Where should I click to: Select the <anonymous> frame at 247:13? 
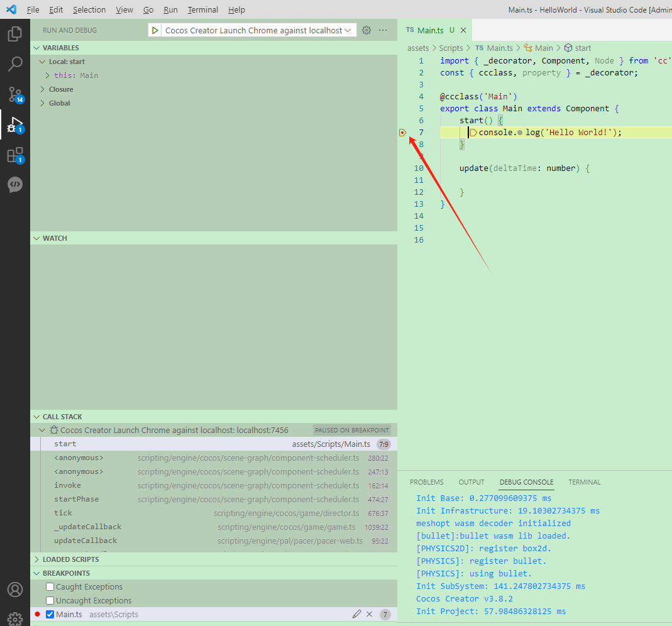[214, 472]
